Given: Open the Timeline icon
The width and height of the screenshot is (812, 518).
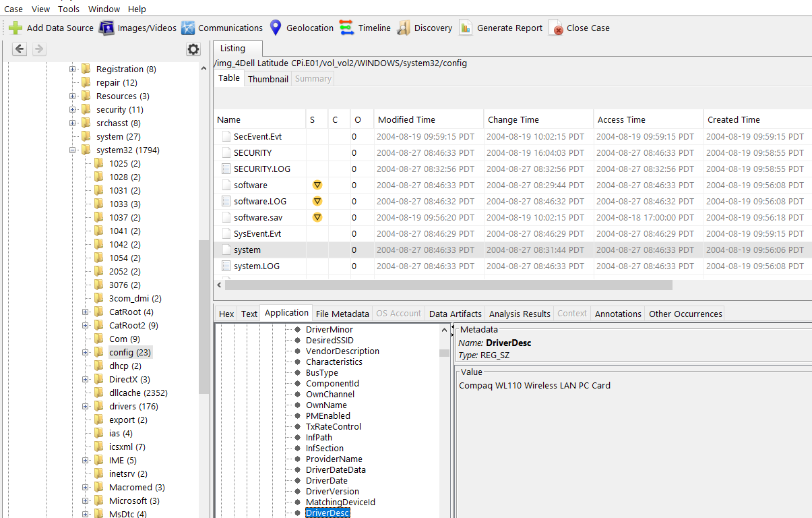Looking at the screenshot, I should click(346, 28).
